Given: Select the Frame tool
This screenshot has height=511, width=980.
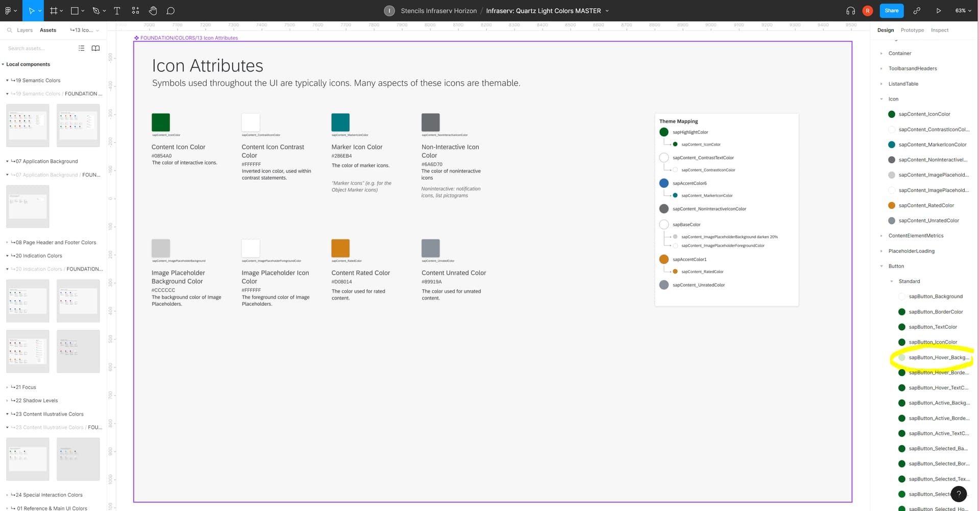Looking at the screenshot, I should pyautogui.click(x=54, y=11).
